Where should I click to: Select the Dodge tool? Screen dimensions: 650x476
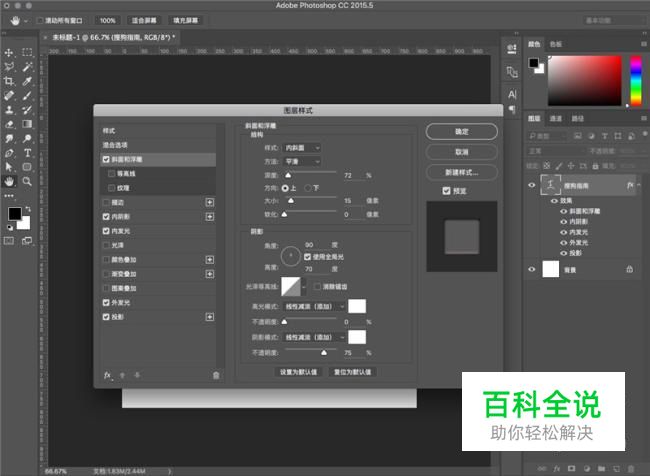[27, 138]
